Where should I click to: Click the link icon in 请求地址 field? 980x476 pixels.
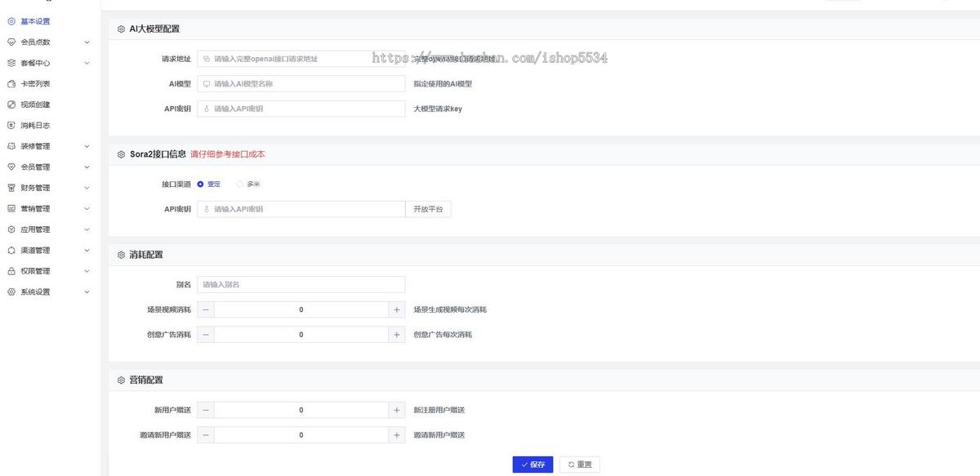click(x=207, y=59)
